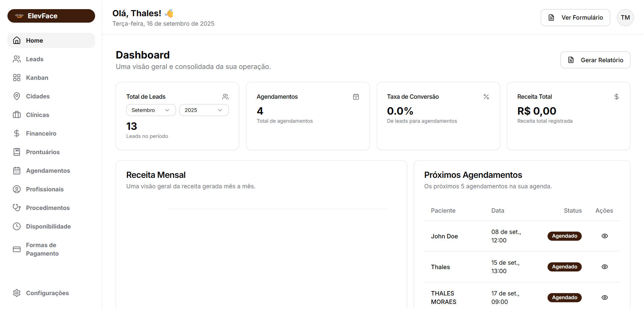Click the Disponibilidade clock icon
Image resolution: width=644 pixels, height=309 pixels.
point(17,226)
